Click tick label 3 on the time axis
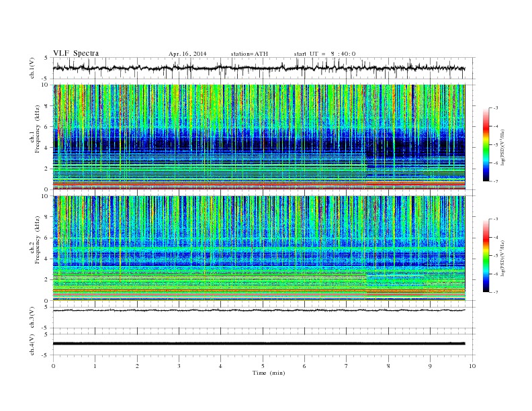This screenshot has height=411, width=532. (x=179, y=366)
